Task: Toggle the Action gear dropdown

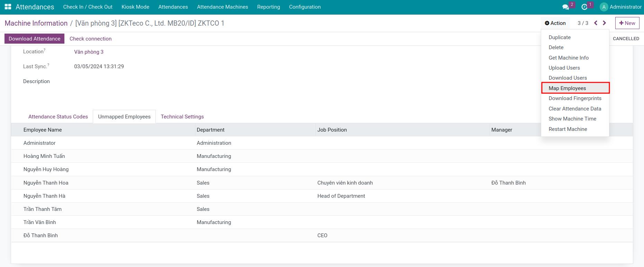Action: pyautogui.click(x=555, y=23)
